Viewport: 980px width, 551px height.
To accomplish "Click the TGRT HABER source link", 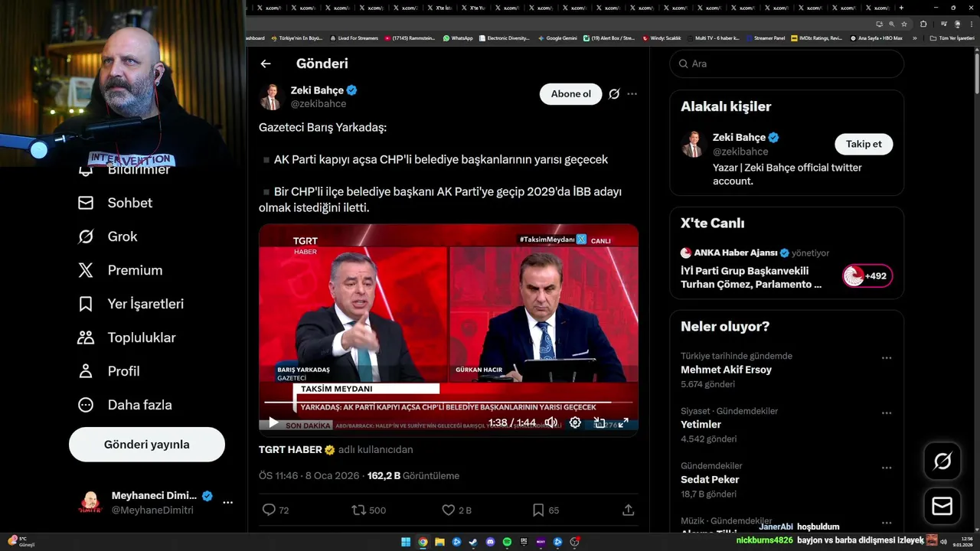I will click(x=290, y=450).
